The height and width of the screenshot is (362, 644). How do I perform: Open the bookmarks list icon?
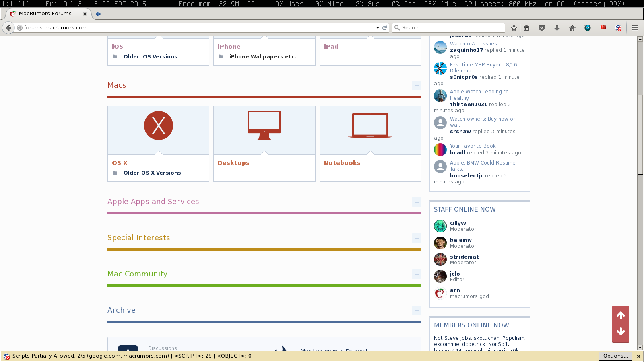click(526, 28)
